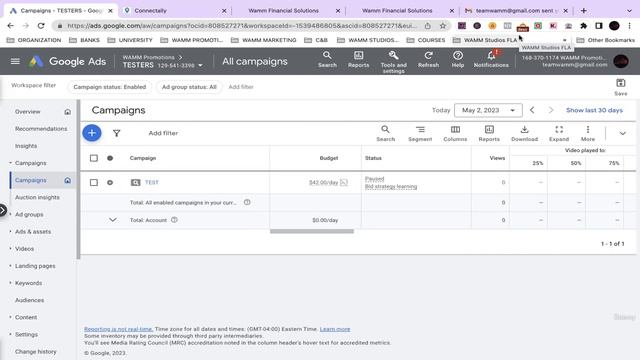Go to previous date range

[x=532, y=110]
